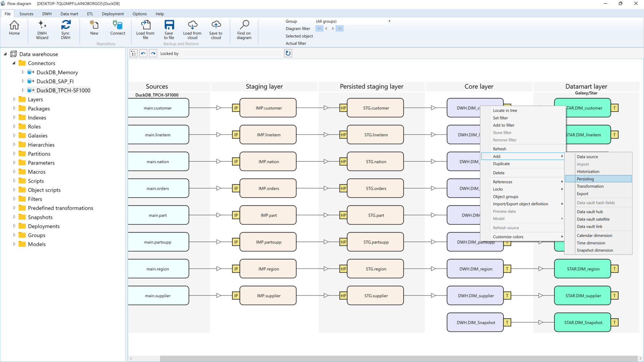The height and width of the screenshot is (362, 644).
Task: Select Duplicate in the context menu
Action: [x=523, y=164]
